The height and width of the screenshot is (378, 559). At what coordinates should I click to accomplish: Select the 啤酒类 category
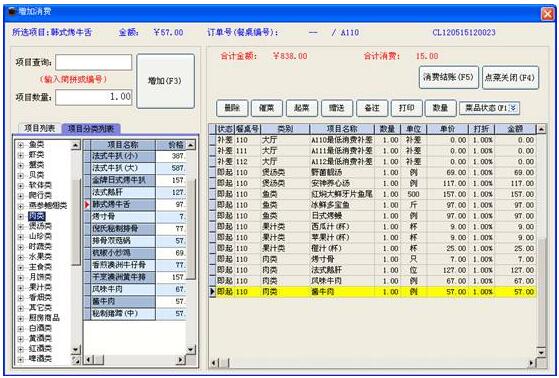(40, 359)
